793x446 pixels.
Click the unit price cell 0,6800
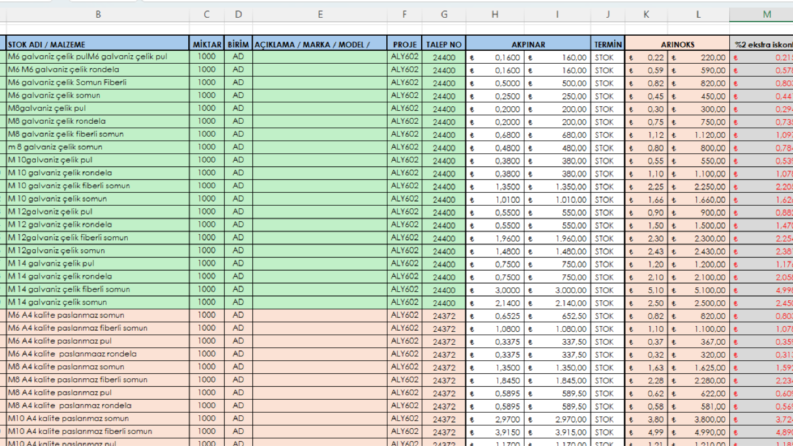coord(495,135)
